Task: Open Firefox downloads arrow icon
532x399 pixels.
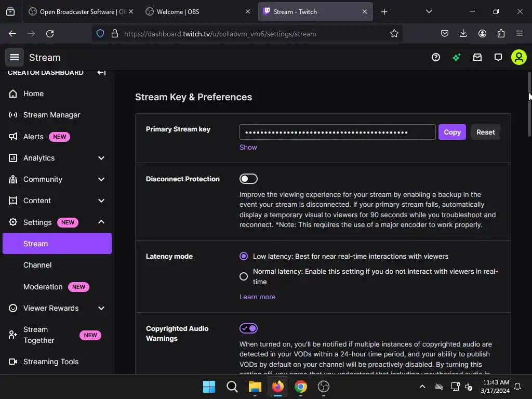Action: pyautogui.click(x=463, y=34)
